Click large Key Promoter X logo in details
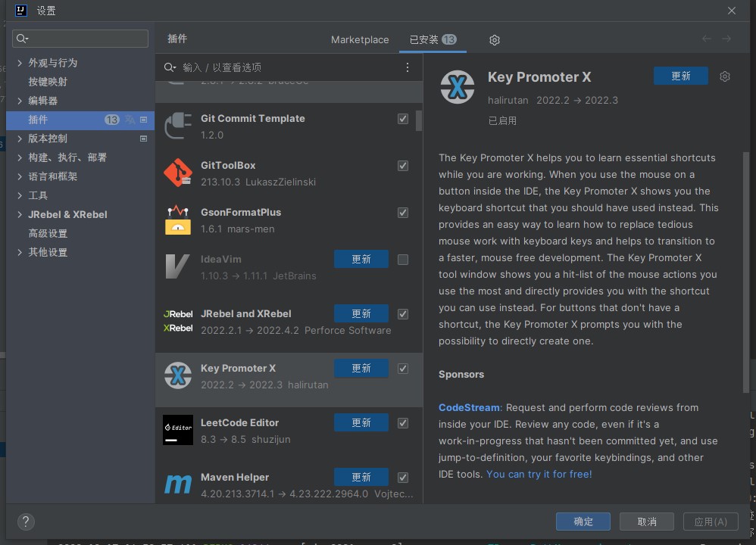This screenshot has width=756, height=545. click(x=457, y=88)
